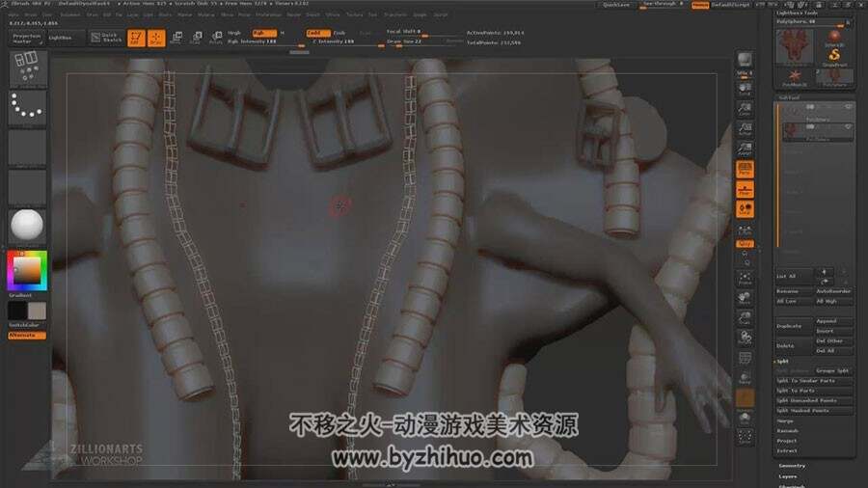868x488 pixels.
Task: Click the Groups Split button
Action: coord(833,370)
